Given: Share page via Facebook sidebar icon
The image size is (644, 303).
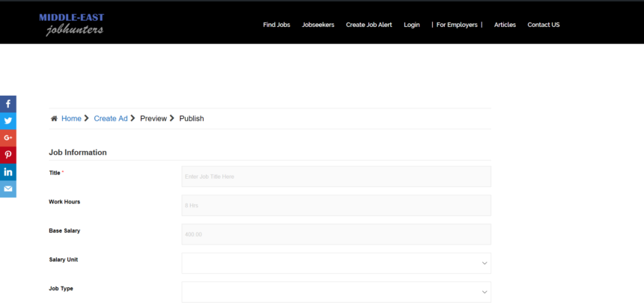Looking at the screenshot, I should [x=7, y=104].
